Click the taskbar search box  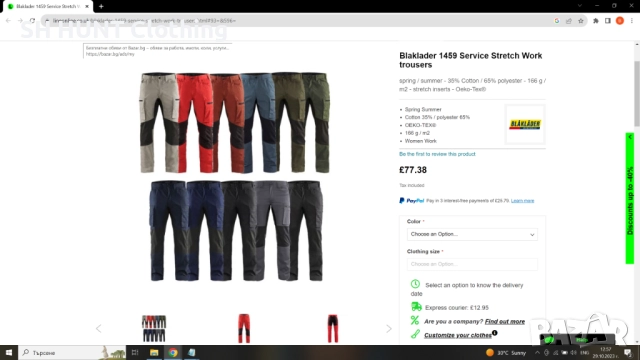point(72,352)
